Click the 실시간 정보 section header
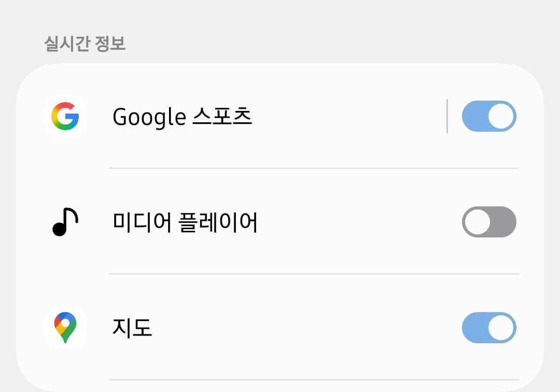This screenshot has width=560, height=392. coord(85,44)
